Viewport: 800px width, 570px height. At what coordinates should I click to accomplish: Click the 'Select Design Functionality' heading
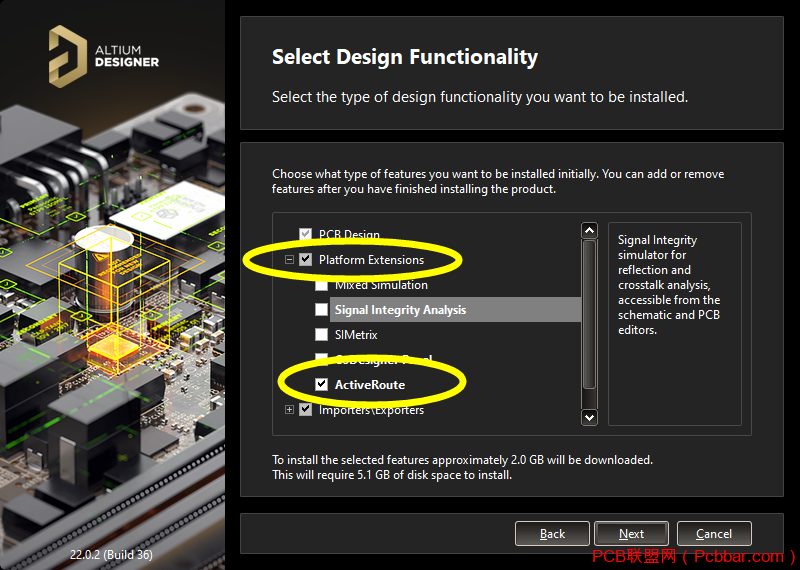click(405, 57)
